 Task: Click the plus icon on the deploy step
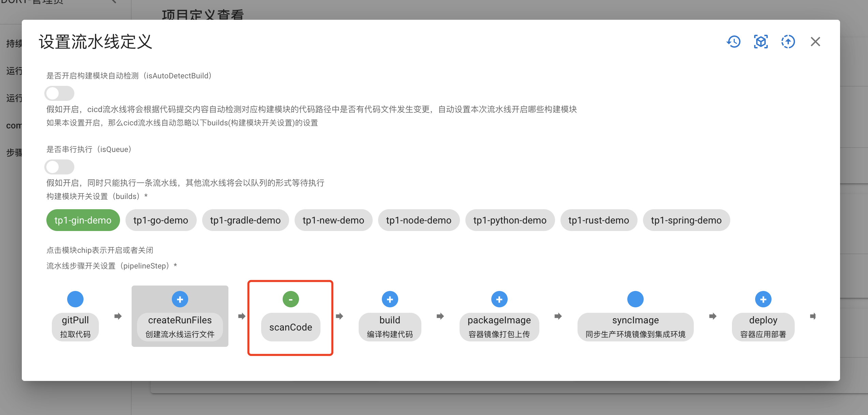[x=763, y=299]
